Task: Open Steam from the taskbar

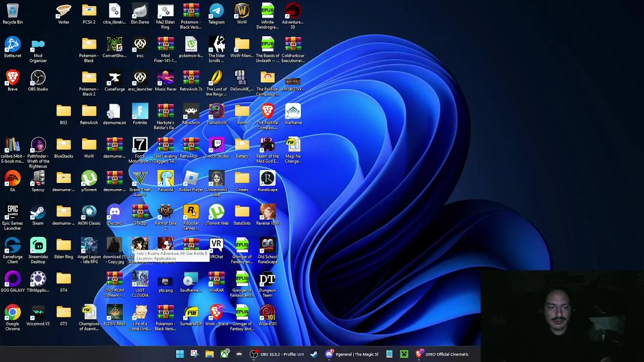Action: tap(314, 354)
